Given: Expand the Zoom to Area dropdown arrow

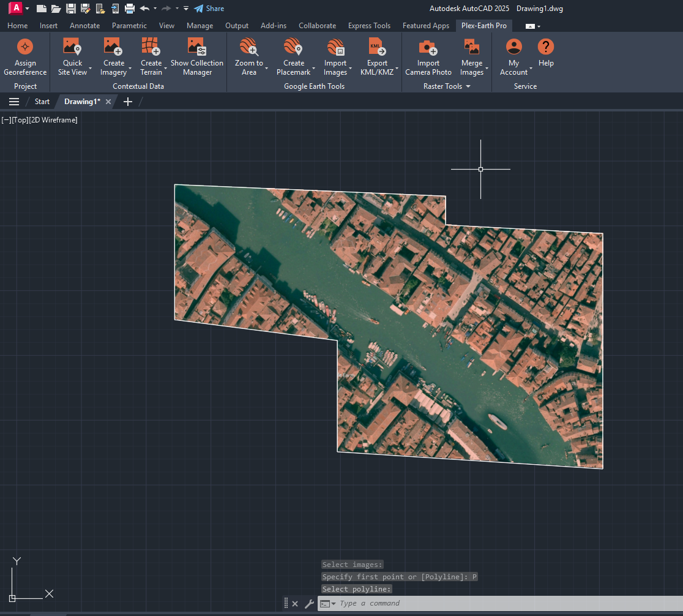Looking at the screenshot, I should click(266, 69).
